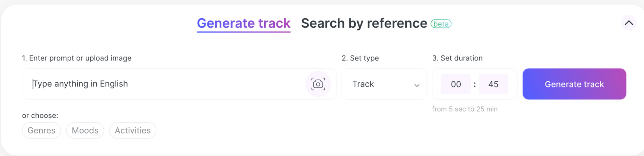Screen dimensions: 644x156
Task: Click the "Set type" step label
Action: coord(360,58)
